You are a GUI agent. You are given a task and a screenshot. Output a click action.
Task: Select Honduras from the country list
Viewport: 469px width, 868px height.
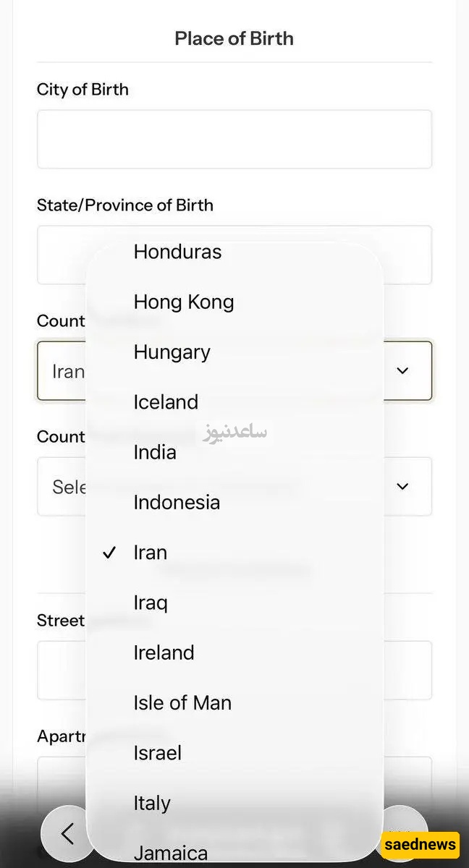(177, 252)
